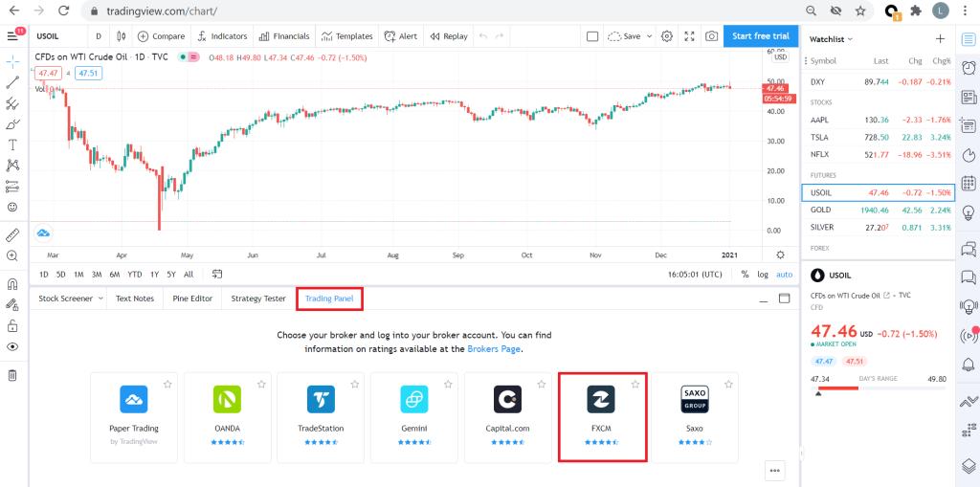Select TSLA row in watchlist
The width and height of the screenshot is (980, 487).
pyautogui.click(x=879, y=137)
